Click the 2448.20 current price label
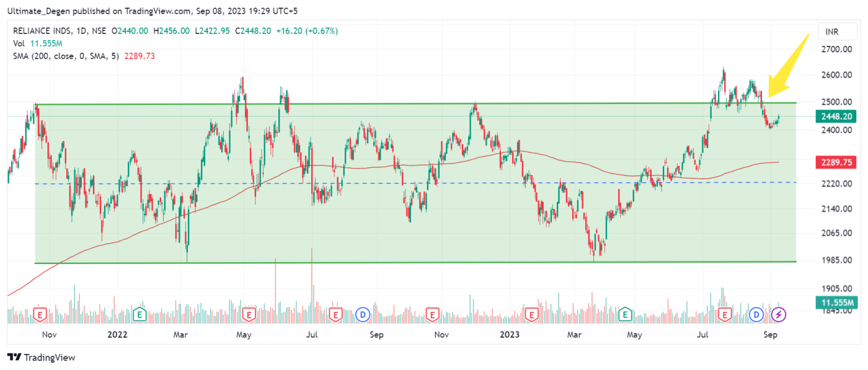 pyautogui.click(x=836, y=116)
